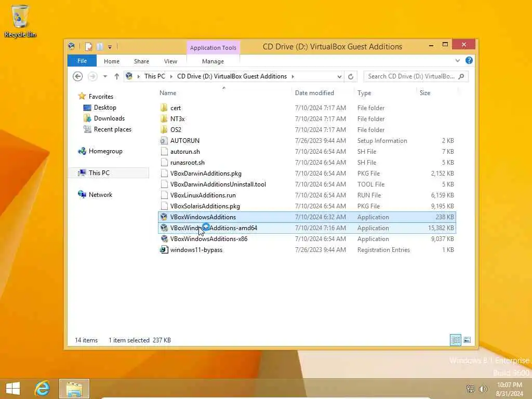Image resolution: width=532 pixels, height=399 pixels.
Task: Switch to Details view in status bar
Action: pos(456,340)
